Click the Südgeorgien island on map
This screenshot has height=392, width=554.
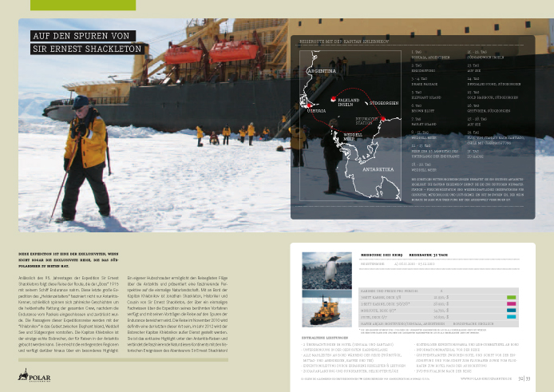[366, 101]
